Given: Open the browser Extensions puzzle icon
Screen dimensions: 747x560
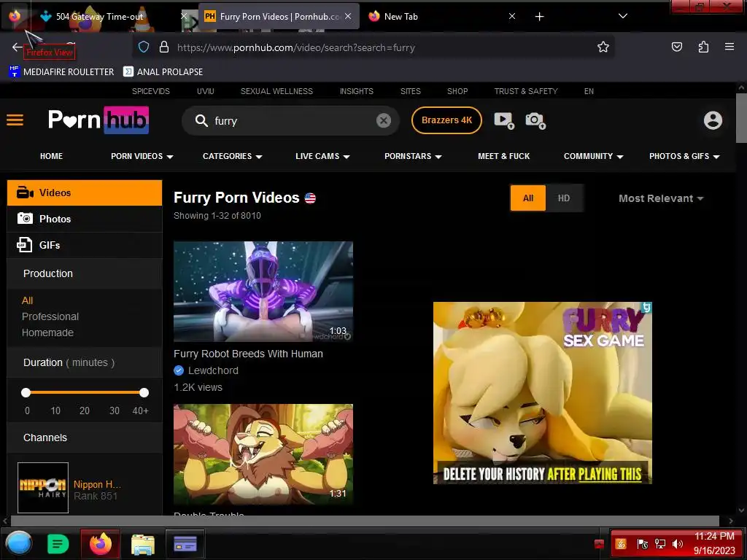Looking at the screenshot, I should [703, 47].
